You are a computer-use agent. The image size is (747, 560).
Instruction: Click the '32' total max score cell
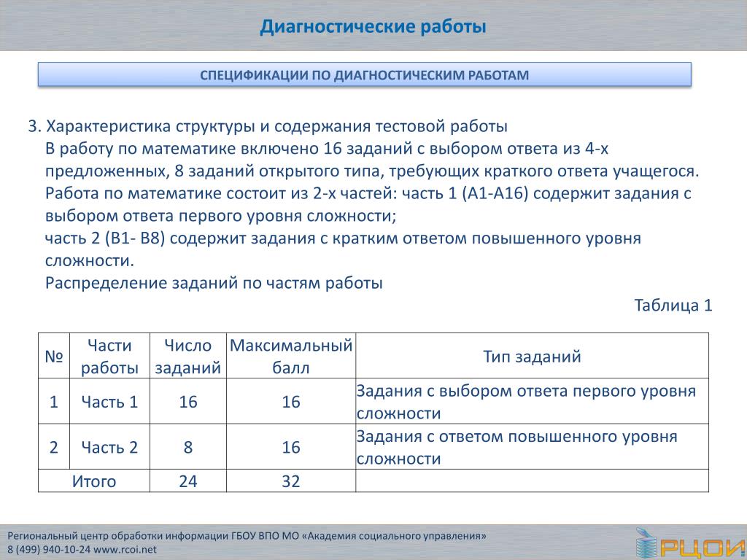(x=290, y=481)
